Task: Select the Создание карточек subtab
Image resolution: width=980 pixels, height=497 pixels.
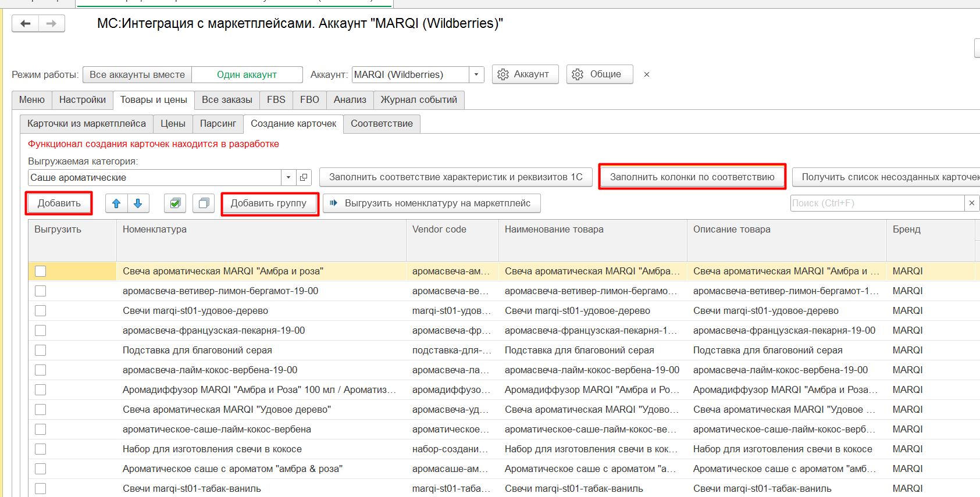Action: (294, 124)
